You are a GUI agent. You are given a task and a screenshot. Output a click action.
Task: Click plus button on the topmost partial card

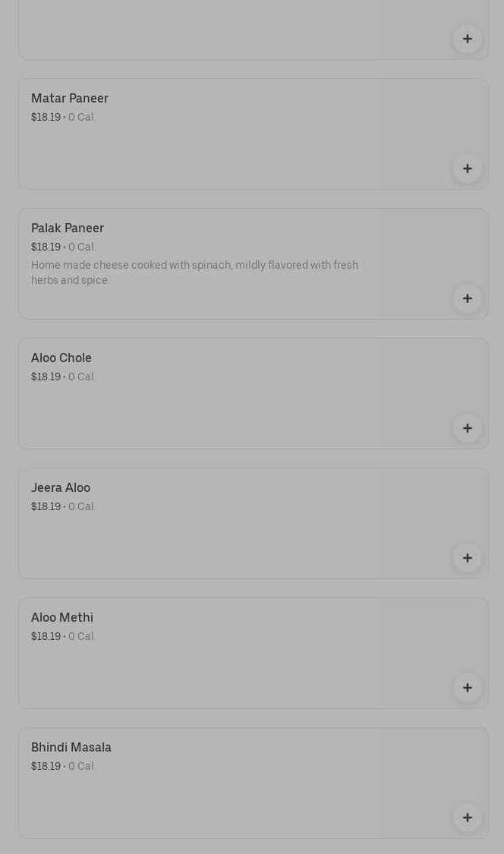pos(468,39)
